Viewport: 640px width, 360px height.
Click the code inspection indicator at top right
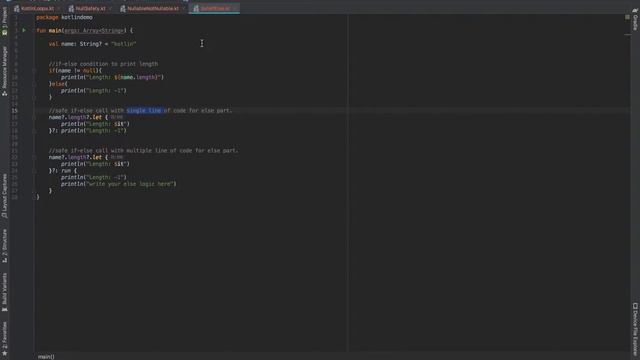coord(627,17)
